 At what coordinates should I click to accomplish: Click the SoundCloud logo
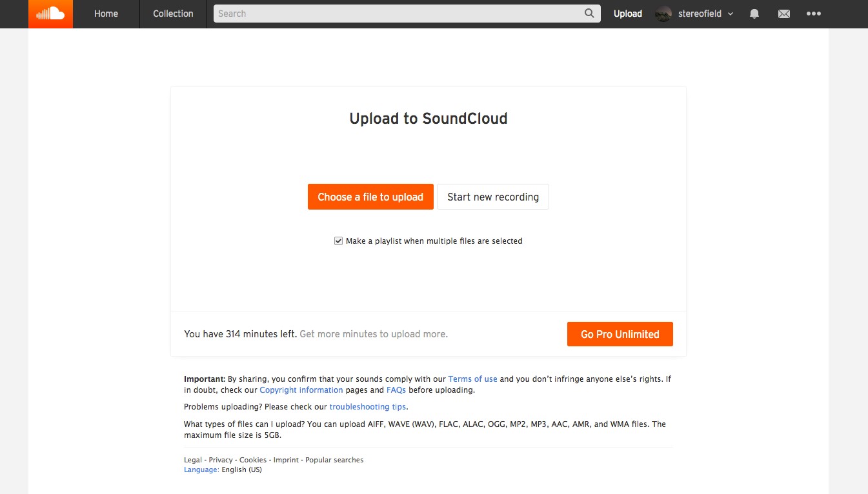pos(50,14)
